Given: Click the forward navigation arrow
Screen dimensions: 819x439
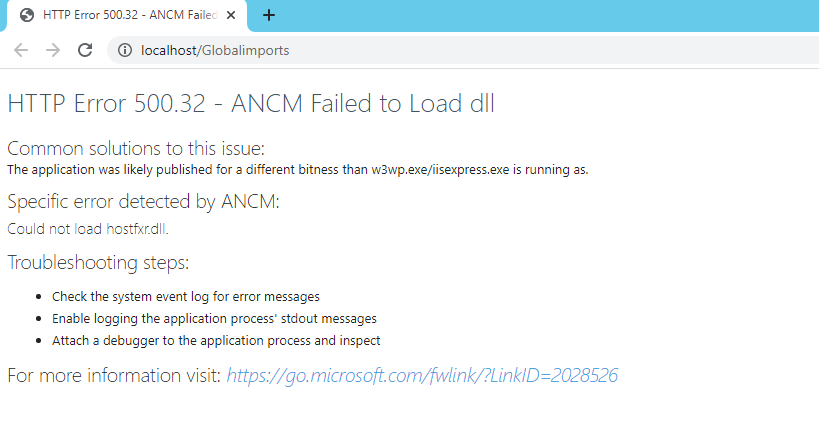Looking at the screenshot, I should tap(53, 50).
